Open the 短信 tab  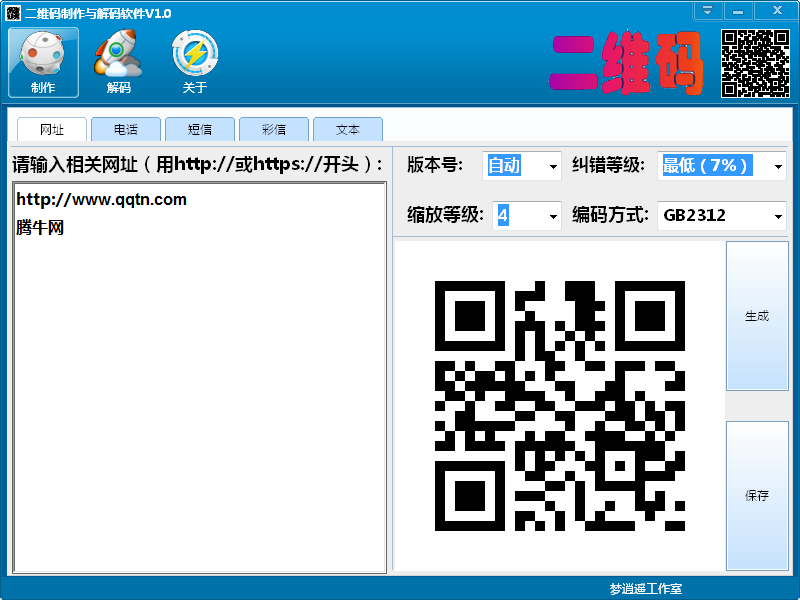200,130
